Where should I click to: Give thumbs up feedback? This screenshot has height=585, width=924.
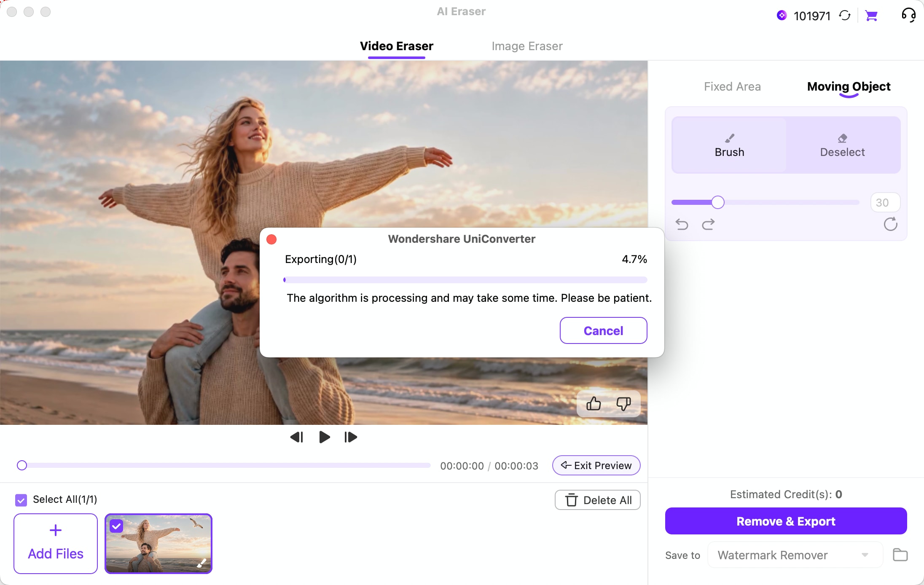coord(594,404)
